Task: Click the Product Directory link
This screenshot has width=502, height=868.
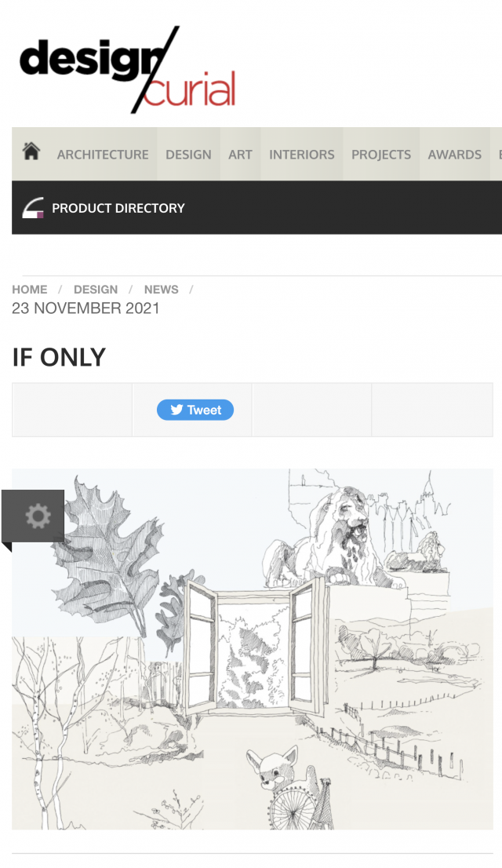Action: (x=118, y=208)
